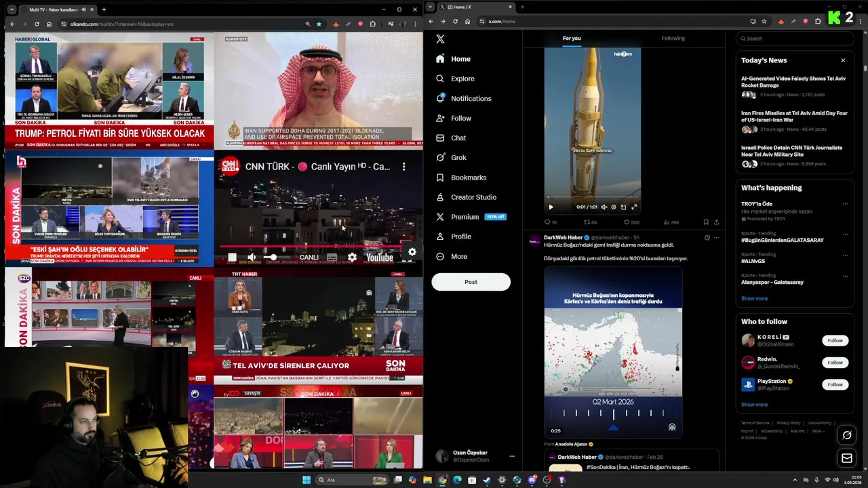Open options for #ALNvGS trend
This screenshot has width=868, height=488.
845,255
